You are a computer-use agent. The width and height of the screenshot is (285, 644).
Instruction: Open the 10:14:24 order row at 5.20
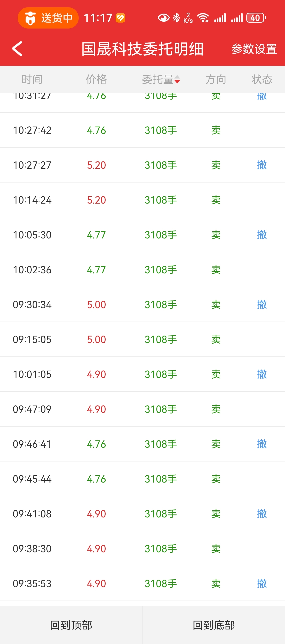pyautogui.click(x=142, y=200)
